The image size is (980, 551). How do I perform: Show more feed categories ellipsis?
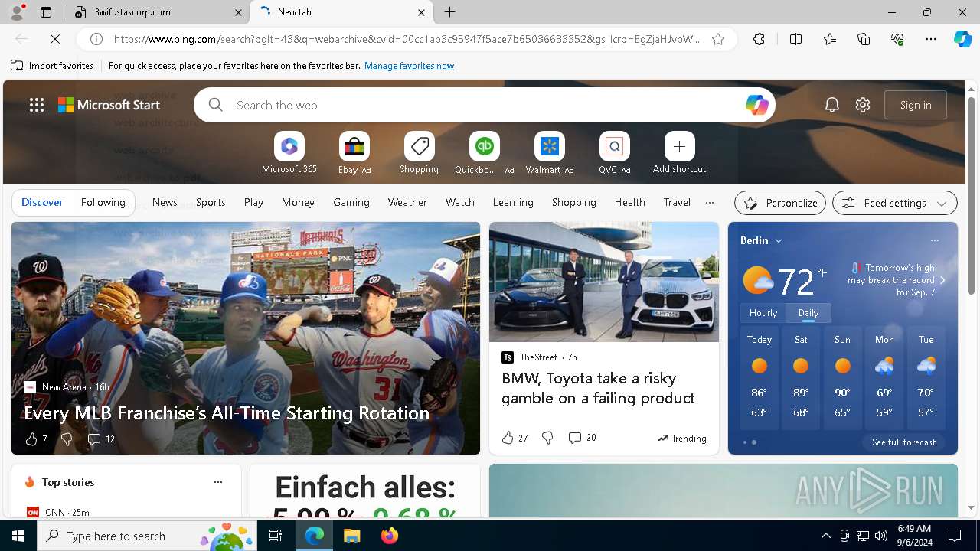[x=710, y=203]
